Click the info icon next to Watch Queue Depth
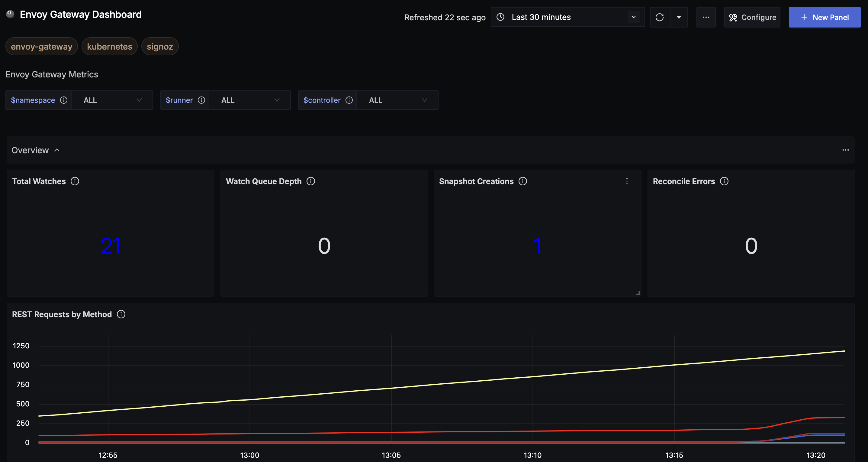Viewport: 868px width, 462px height. 311,181
